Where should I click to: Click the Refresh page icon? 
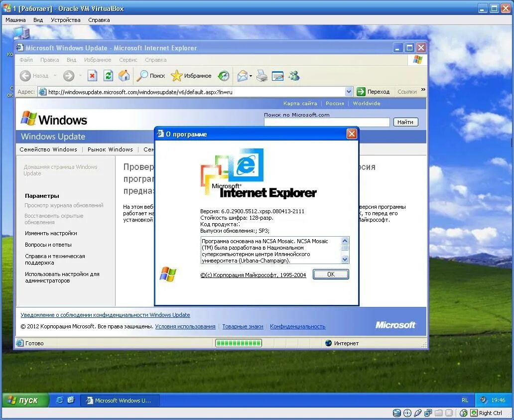(x=108, y=76)
